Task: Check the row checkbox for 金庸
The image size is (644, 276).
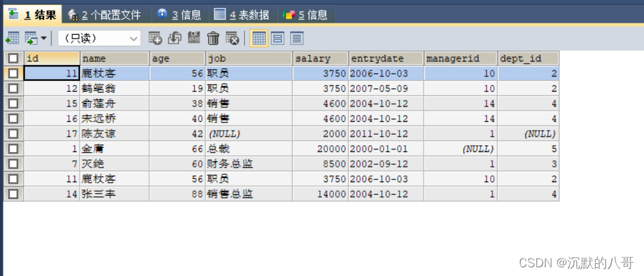Action: point(13,149)
